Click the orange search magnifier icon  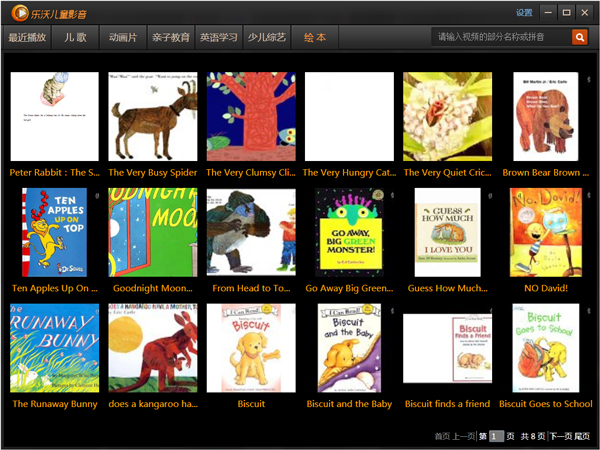[x=580, y=37]
